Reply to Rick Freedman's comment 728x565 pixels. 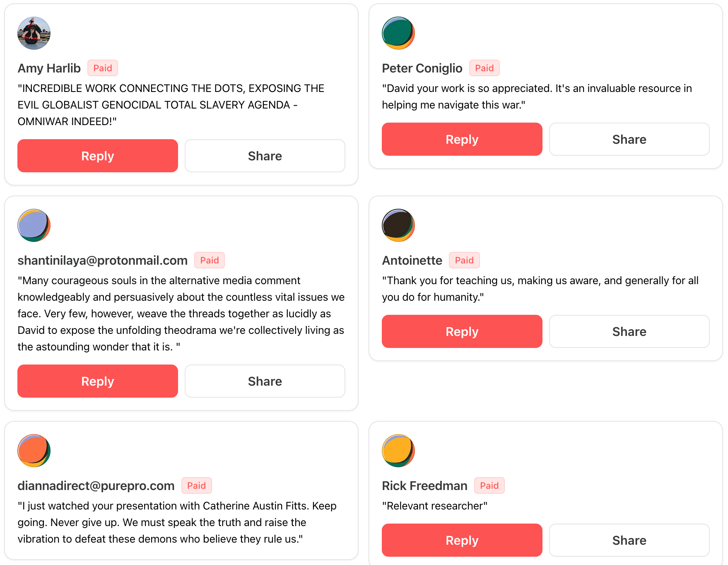462,540
